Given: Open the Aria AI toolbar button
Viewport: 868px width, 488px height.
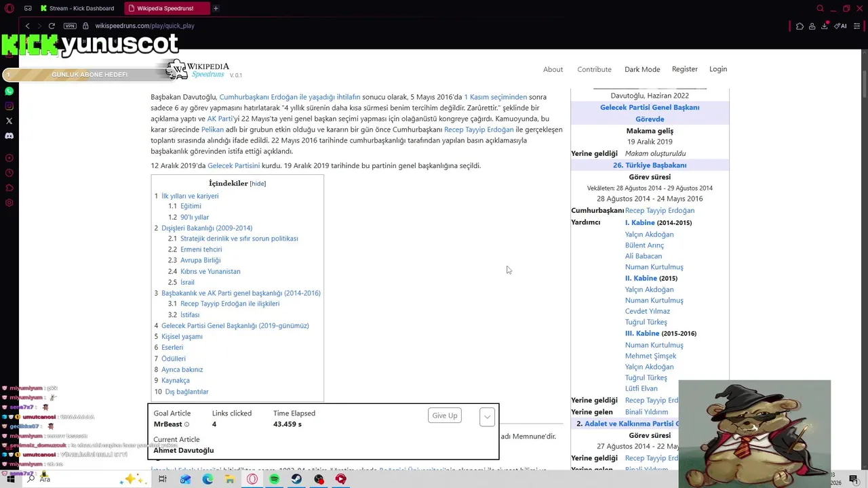Looking at the screenshot, I should click(x=840, y=26).
